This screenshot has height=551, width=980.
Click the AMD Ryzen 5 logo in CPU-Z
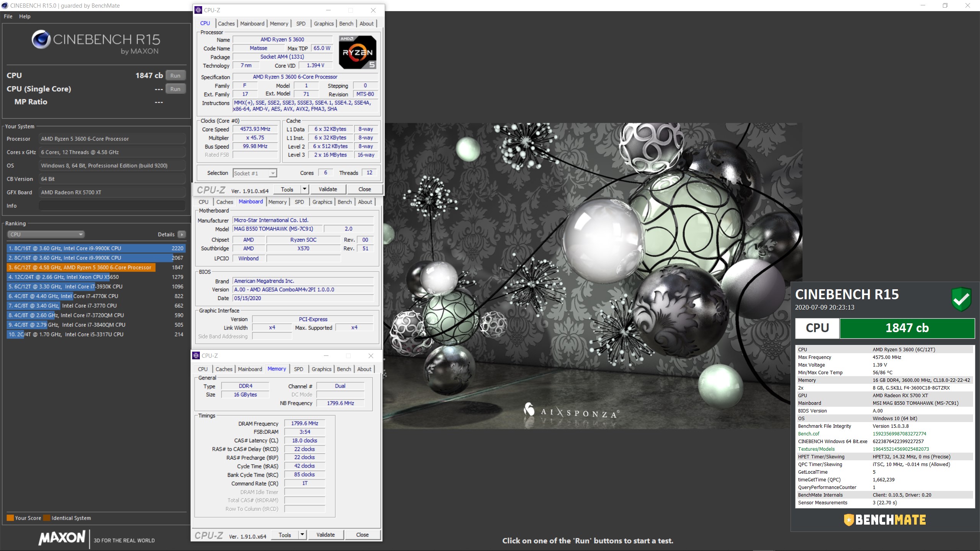[358, 52]
